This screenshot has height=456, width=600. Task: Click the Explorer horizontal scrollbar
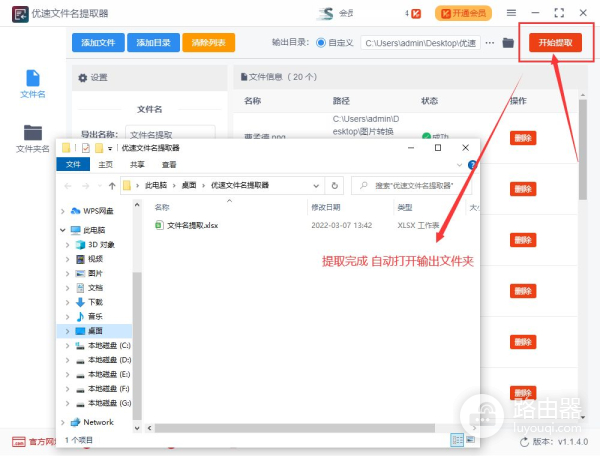coord(295,428)
